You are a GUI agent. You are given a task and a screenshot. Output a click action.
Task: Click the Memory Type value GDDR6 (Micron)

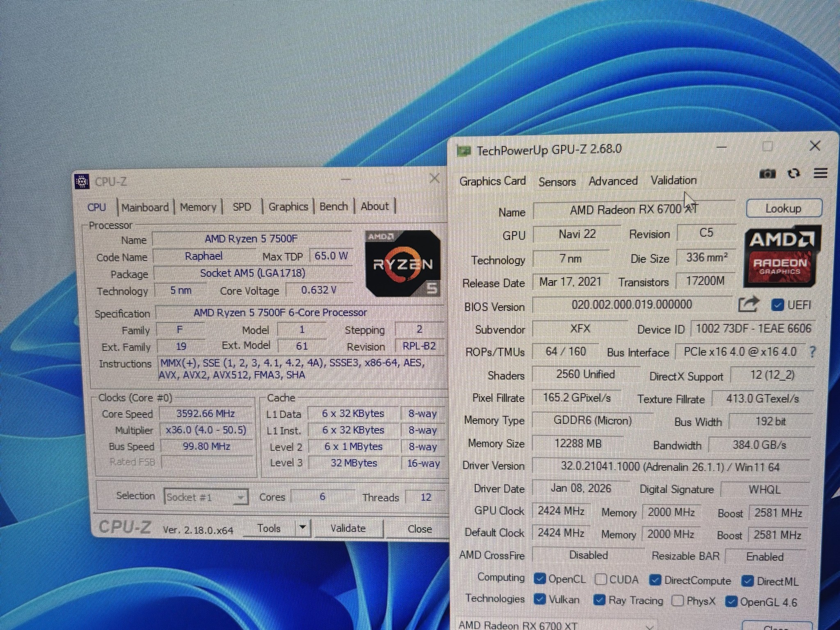tap(592, 420)
